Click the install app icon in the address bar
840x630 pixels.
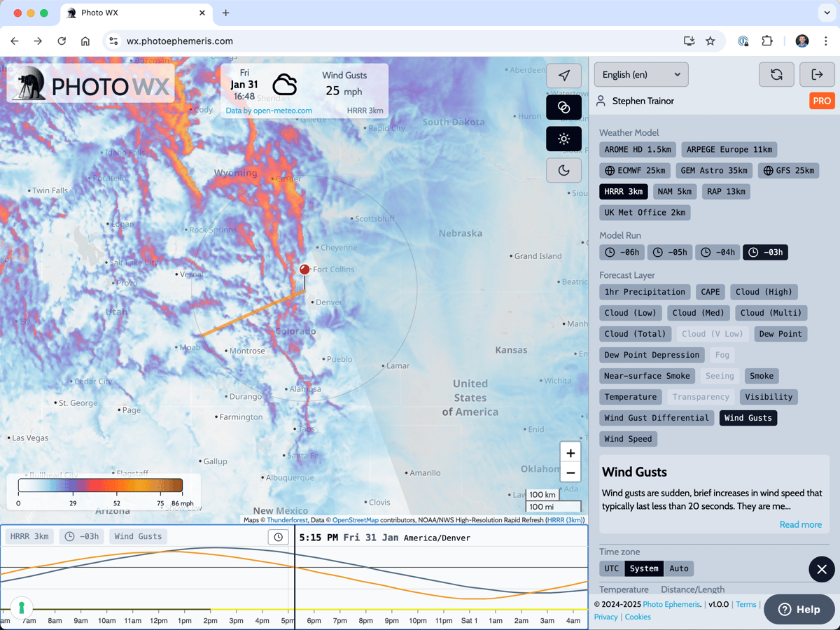[689, 41]
